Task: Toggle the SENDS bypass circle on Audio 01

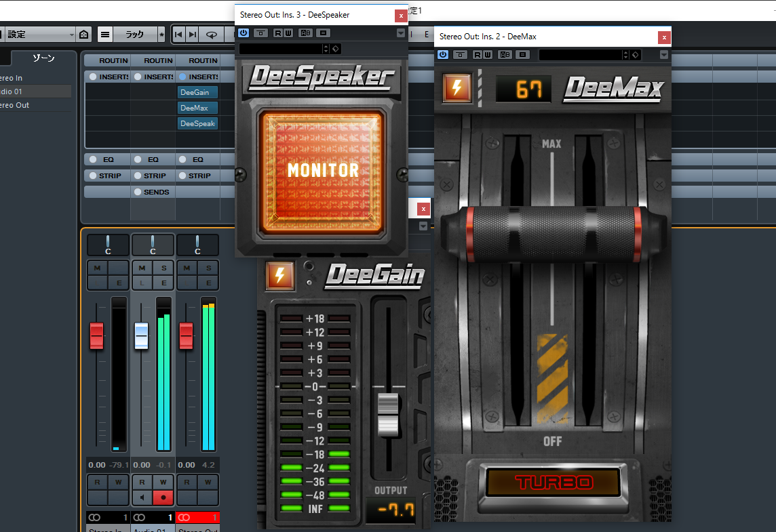Action: pyautogui.click(x=138, y=192)
